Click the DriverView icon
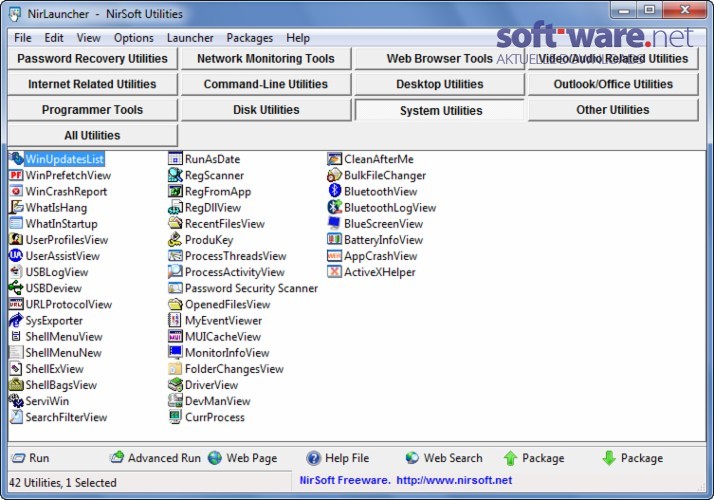The width and height of the screenshot is (714, 500). coord(175,385)
